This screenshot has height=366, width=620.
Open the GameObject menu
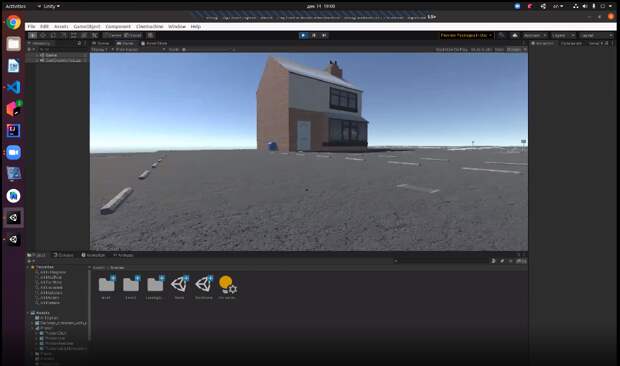pyautogui.click(x=87, y=26)
